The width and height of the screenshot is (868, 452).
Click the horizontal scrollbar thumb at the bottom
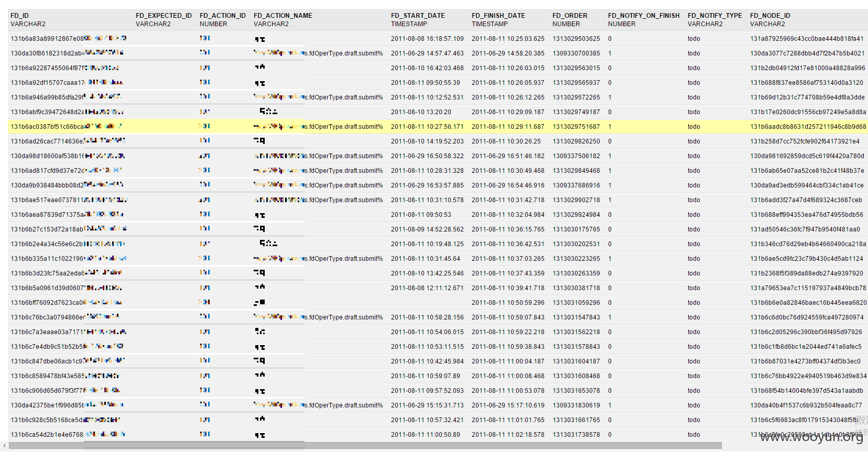tap(365, 446)
